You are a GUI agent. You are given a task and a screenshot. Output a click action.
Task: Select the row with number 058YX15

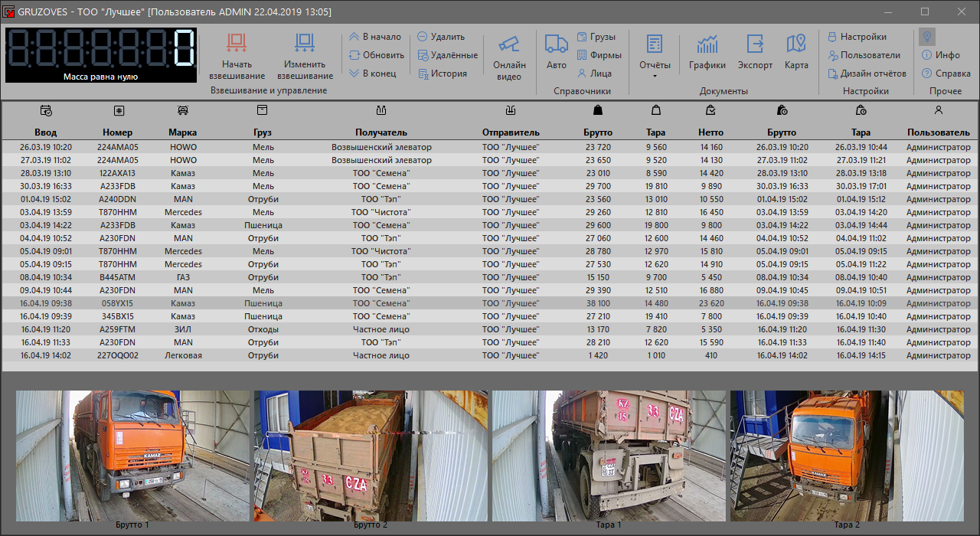click(x=118, y=303)
